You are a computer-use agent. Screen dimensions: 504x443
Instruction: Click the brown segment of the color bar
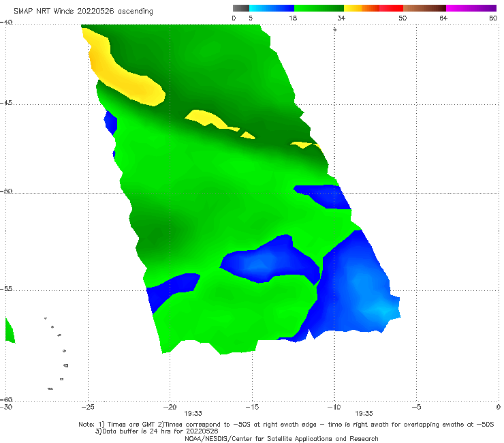pyautogui.click(x=424, y=8)
